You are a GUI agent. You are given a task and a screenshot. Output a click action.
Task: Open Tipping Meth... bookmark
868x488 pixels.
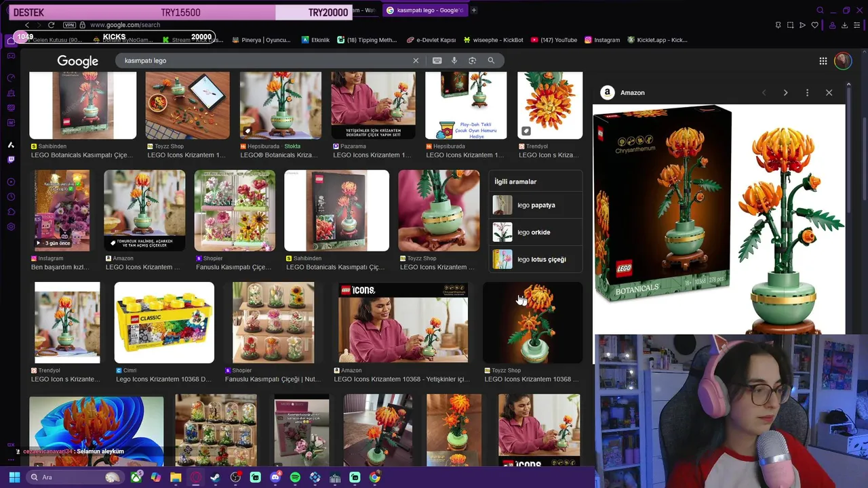tap(367, 40)
